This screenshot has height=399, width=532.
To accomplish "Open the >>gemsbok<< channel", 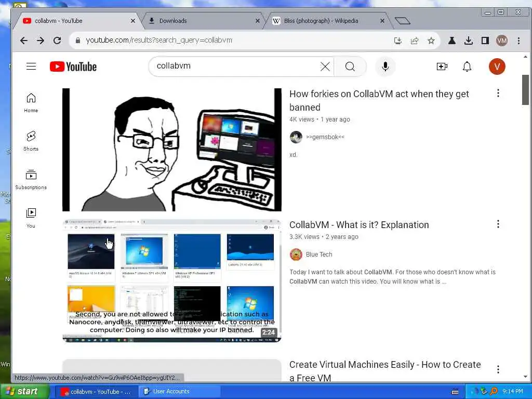I will pyautogui.click(x=325, y=137).
